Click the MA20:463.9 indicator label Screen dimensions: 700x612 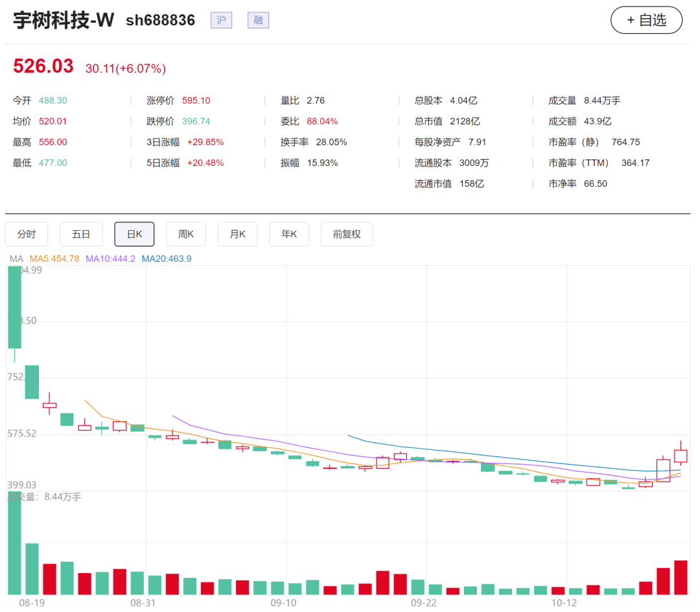click(x=167, y=259)
